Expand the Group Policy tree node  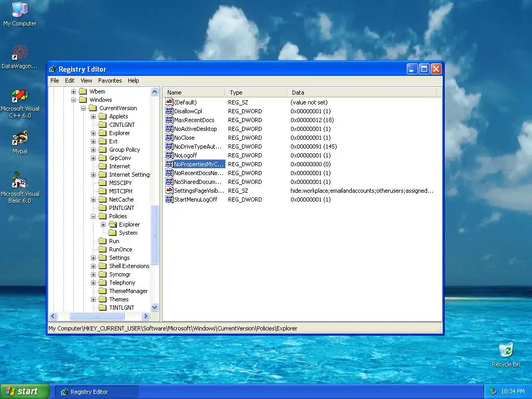[x=94, y=150]
